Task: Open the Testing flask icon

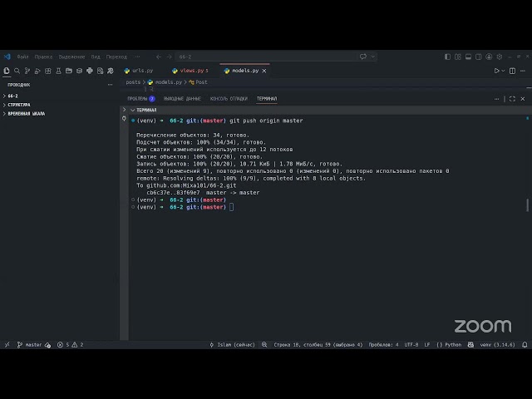Action: tap(58, 71)
